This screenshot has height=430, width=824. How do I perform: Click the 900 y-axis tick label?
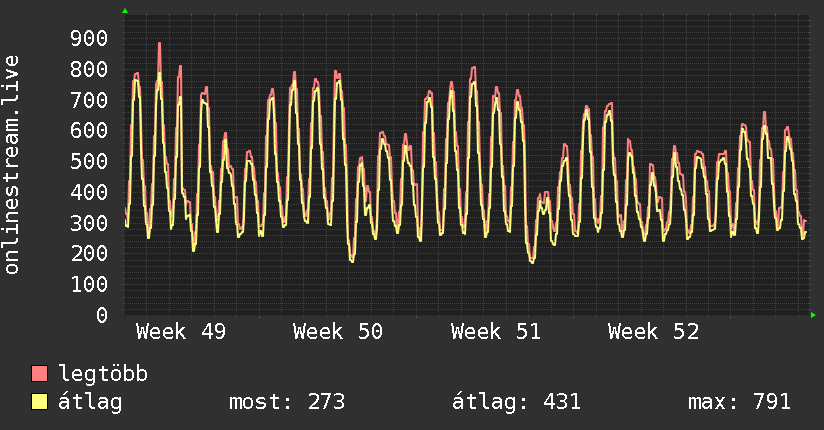(x=89, y=39)
